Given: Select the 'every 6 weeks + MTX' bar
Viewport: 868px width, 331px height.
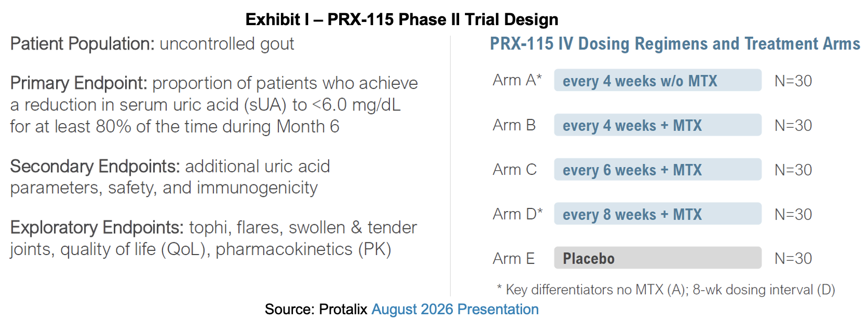Looking at the screenshot, I should click(658, 169).
